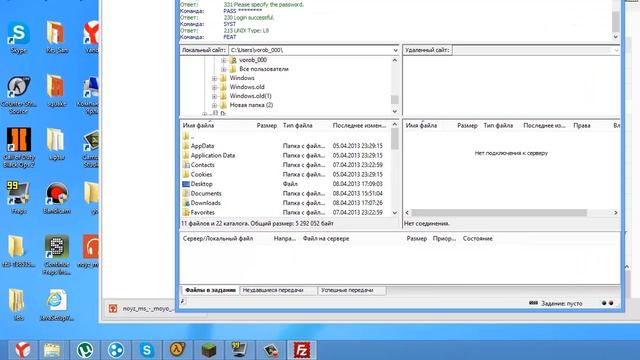Screen dimensions: 640x360
Task: Select the Skype desktop shortcut
Action: pyautogui.click(x=18, y=38)
